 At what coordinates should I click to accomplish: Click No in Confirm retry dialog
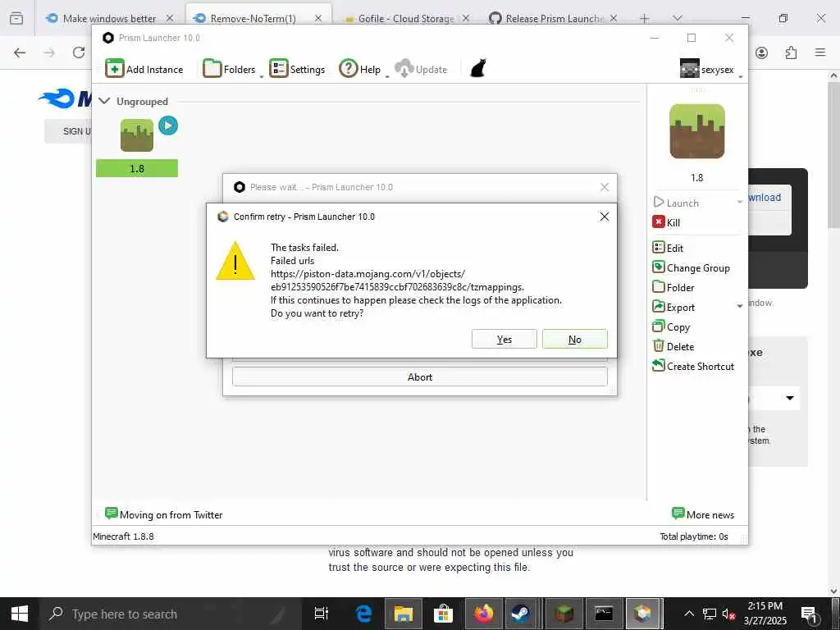575,339
